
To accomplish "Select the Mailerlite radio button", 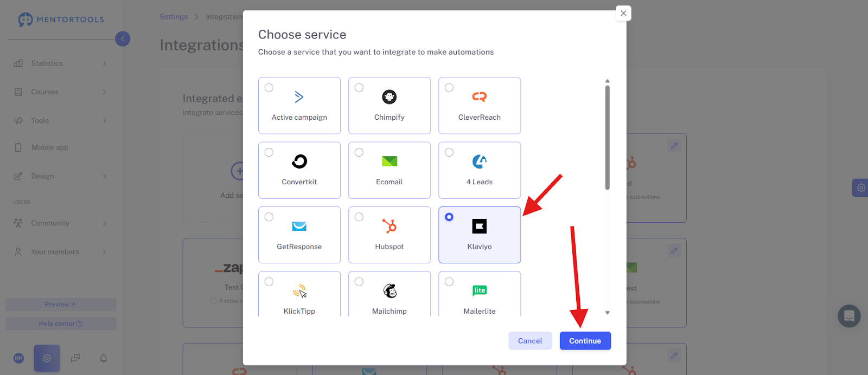I will point(449,282).
